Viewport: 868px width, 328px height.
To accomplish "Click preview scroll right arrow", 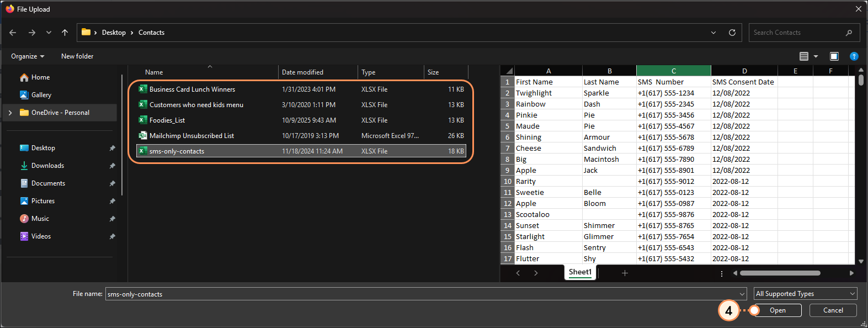I will pos(851,273).
